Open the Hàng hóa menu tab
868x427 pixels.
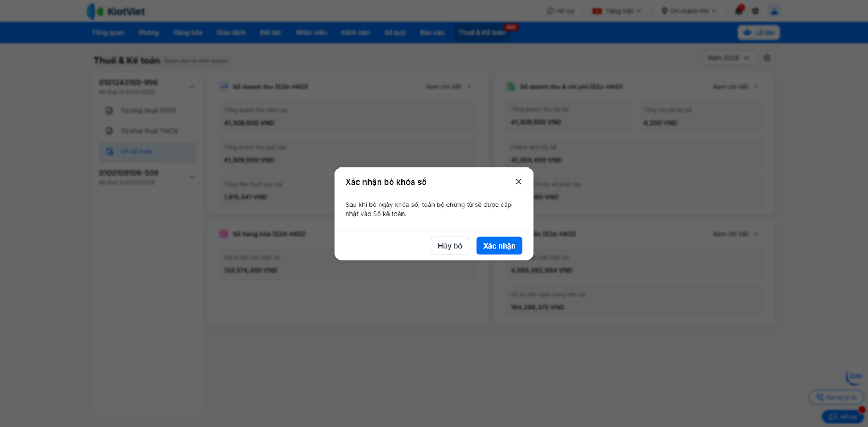click(188, 33)
